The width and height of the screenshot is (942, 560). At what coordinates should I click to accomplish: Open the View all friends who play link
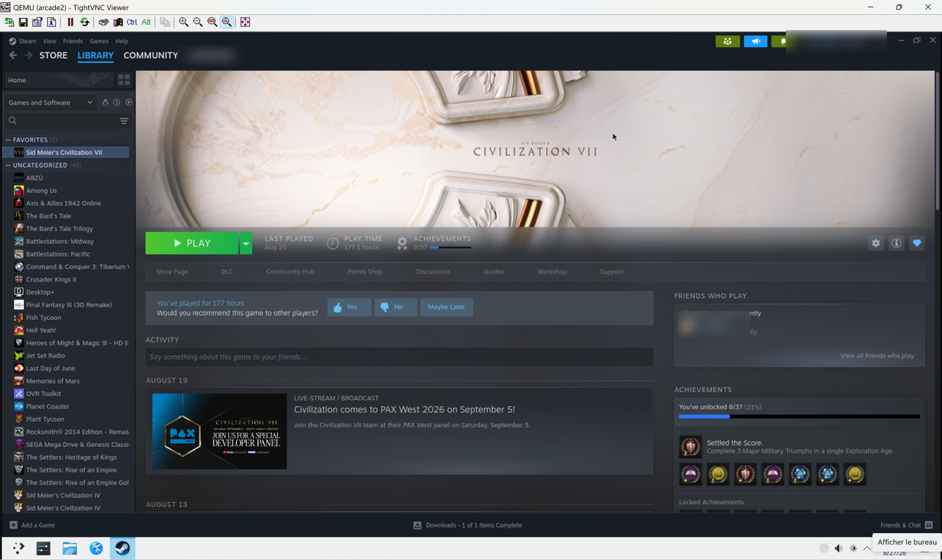pyautogui.click(x=877, y=356)
